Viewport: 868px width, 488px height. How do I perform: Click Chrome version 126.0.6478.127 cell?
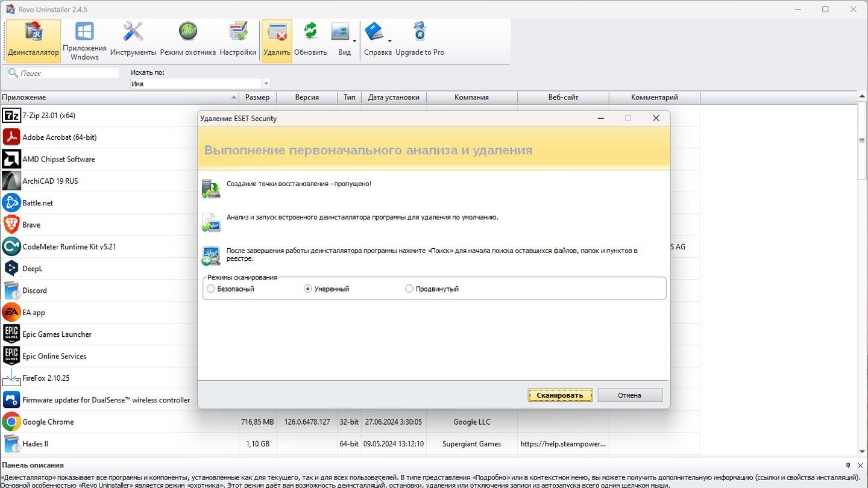[307, 422]
